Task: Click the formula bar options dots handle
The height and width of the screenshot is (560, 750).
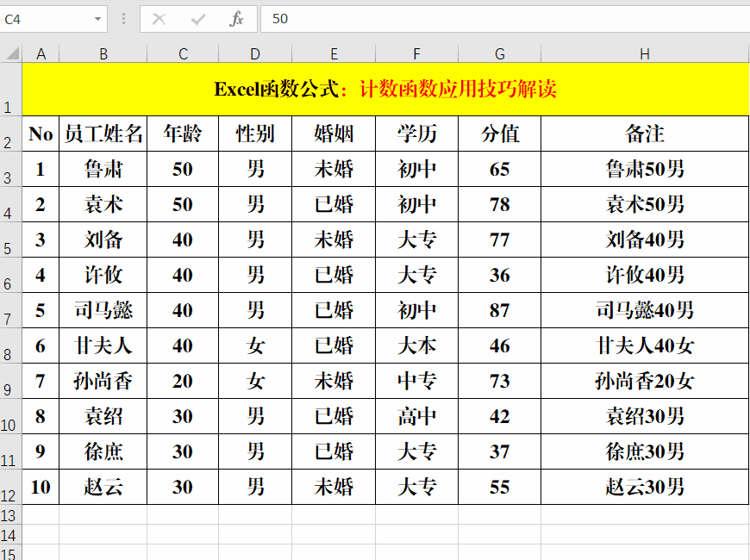Action: (x=124, y=19)
